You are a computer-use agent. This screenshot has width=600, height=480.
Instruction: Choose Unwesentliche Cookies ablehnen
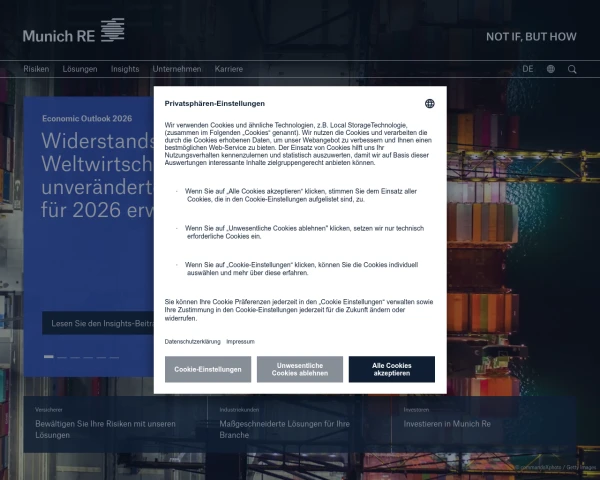pyautogui.click(x=299, y=369)
